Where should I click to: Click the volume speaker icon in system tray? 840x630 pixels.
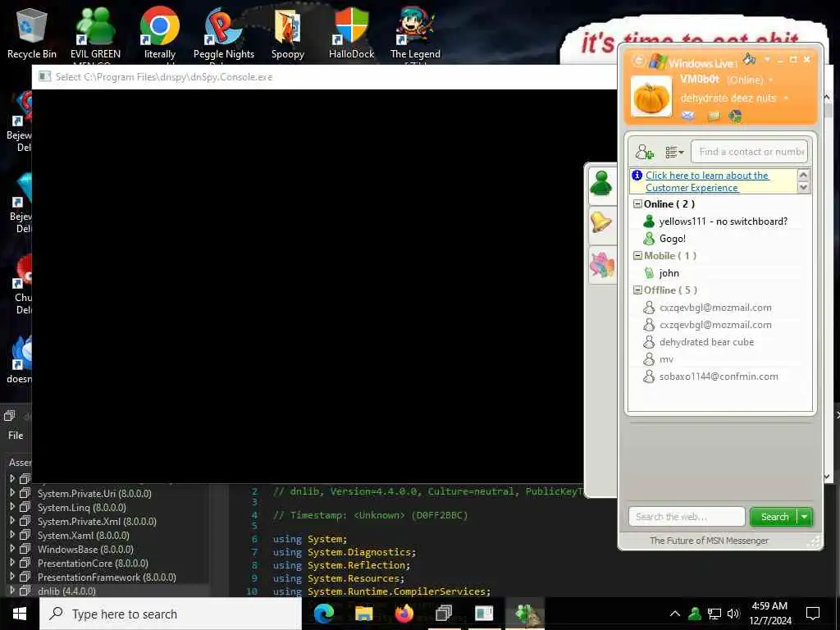pyautogui.click(x=733, y=614)
